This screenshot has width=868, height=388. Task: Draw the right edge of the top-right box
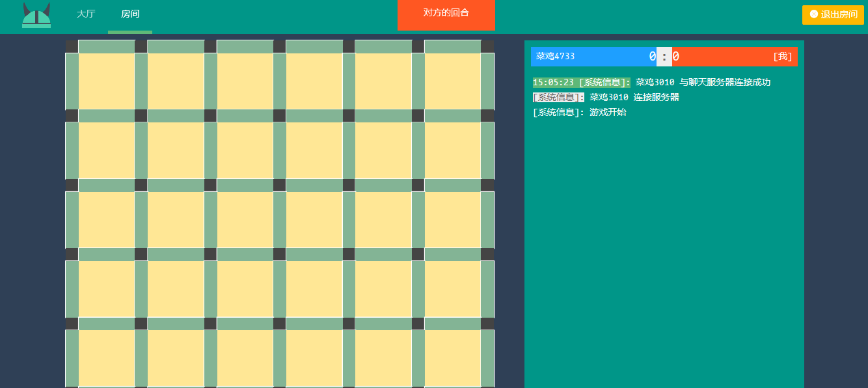(487, 81)
